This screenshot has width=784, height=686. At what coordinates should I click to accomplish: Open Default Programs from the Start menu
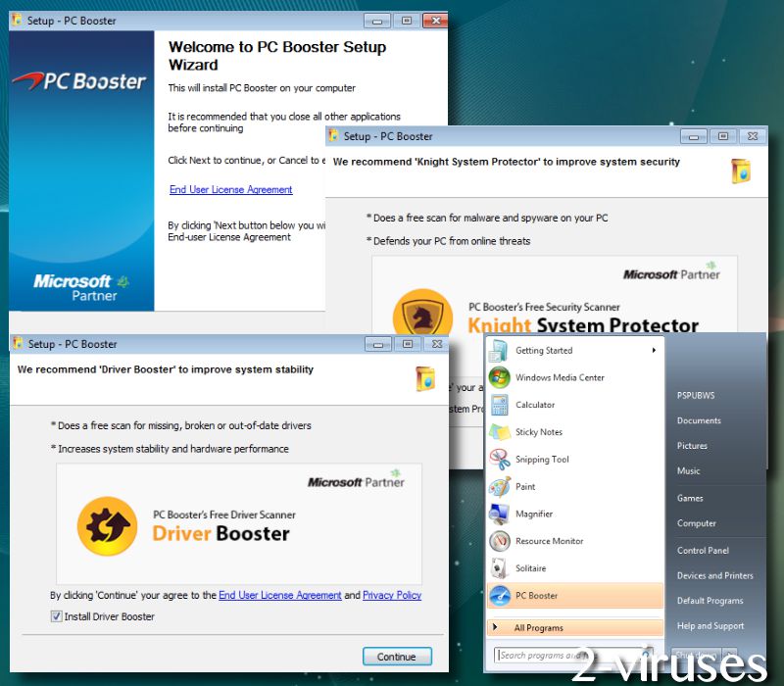pos(710,601)
